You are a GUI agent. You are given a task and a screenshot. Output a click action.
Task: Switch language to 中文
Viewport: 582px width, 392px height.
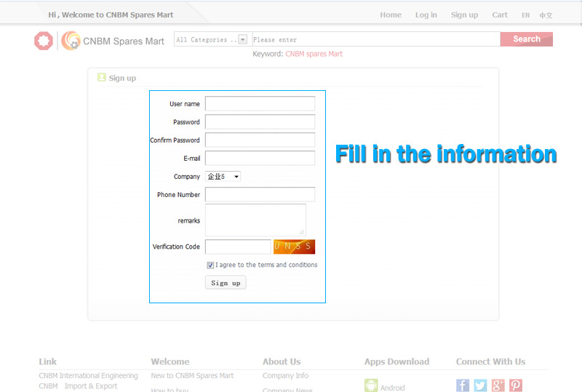pos(546,15)
